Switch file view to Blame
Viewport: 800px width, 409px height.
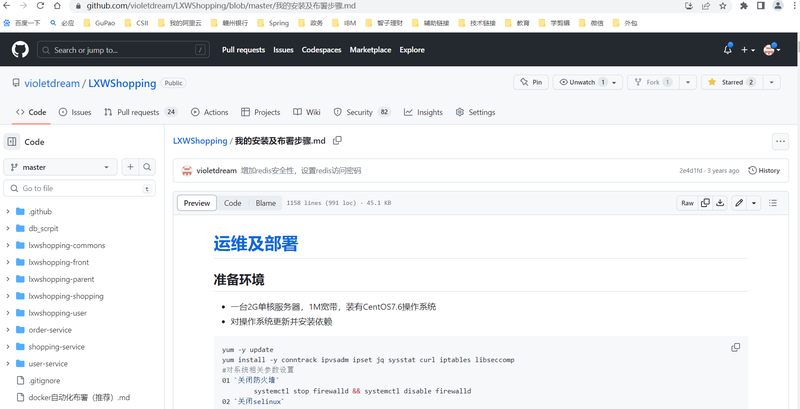click(x=265, y=203)
